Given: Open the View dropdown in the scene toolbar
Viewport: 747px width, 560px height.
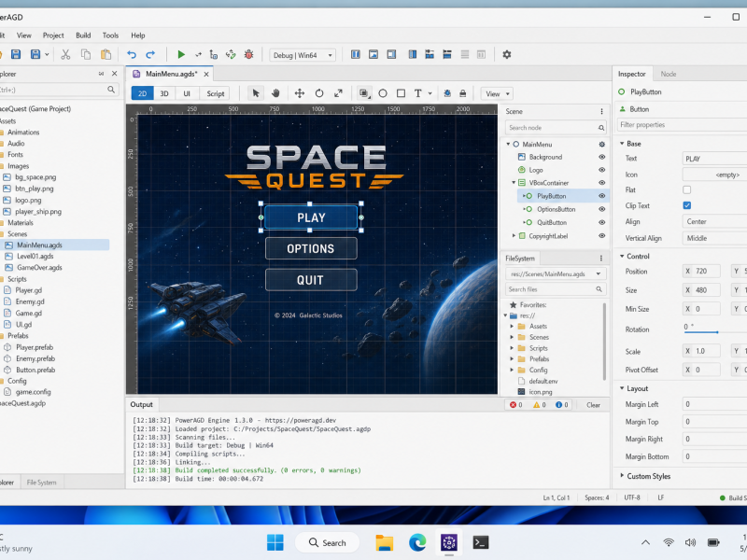Looking at the screenshot, I should pyautogui.click(x=497, y=94).
